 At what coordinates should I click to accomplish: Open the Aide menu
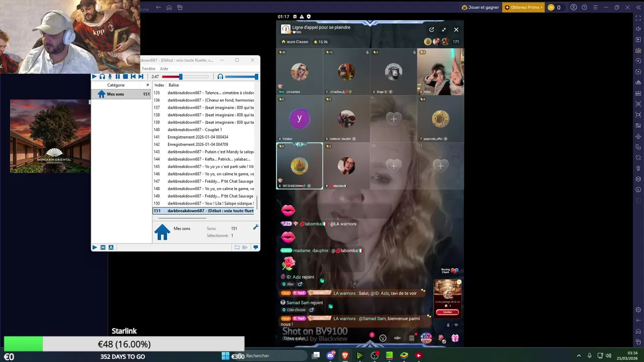(164, 68)
